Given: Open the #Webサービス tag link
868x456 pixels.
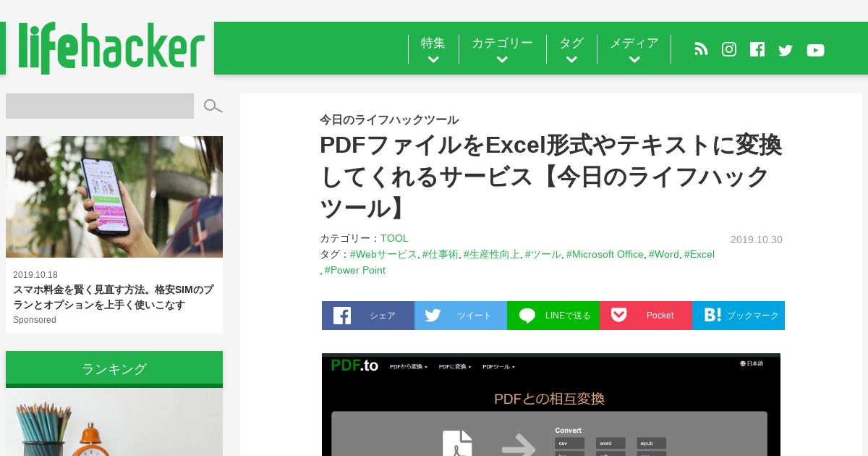Looking at the screenshot, I should coord(383,254).
